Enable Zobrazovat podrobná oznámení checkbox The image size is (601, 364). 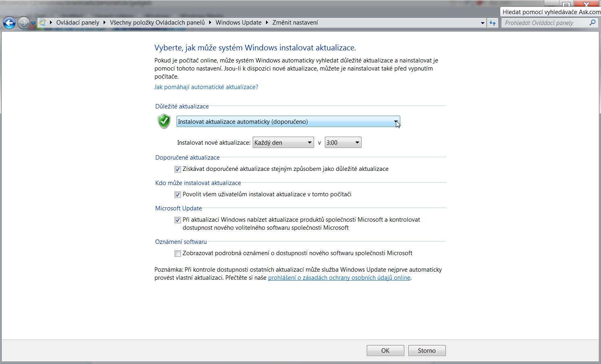pyautogui.click(x=178, y=254)
